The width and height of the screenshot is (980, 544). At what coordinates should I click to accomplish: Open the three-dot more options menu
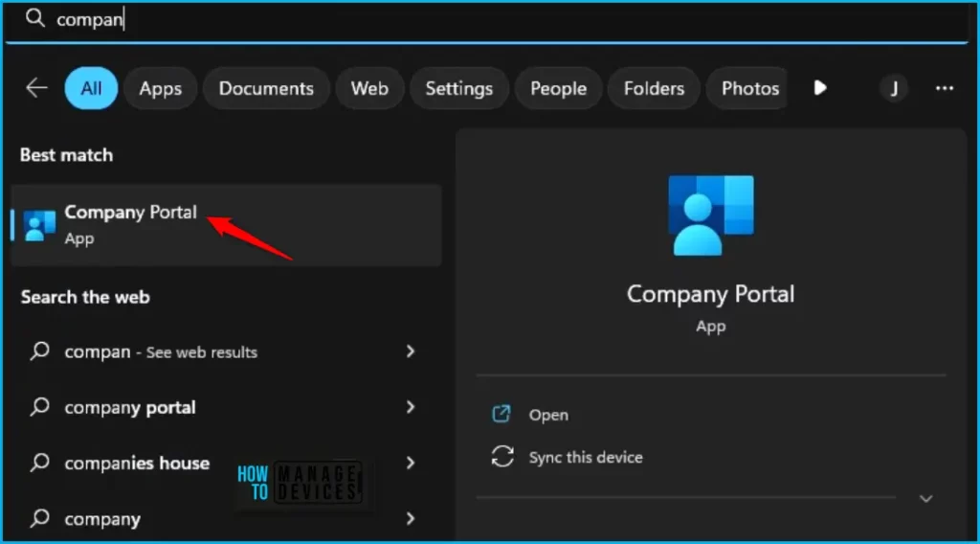[x=945, y=88]
